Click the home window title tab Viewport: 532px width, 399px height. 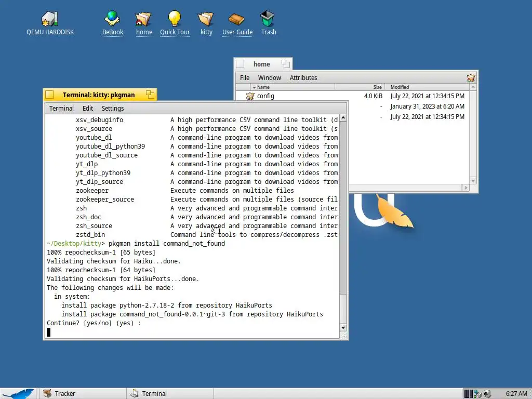pyautogui.click(x=263, y=64)
